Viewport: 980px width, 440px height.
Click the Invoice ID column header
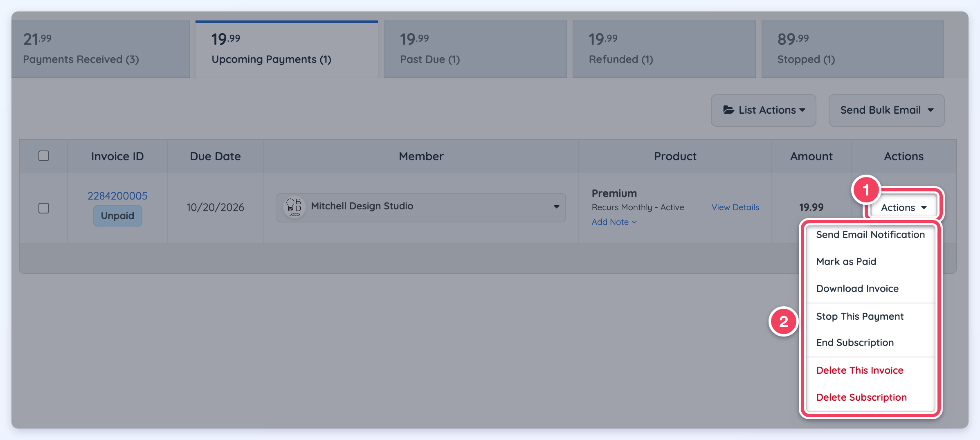tap(117, 156)
